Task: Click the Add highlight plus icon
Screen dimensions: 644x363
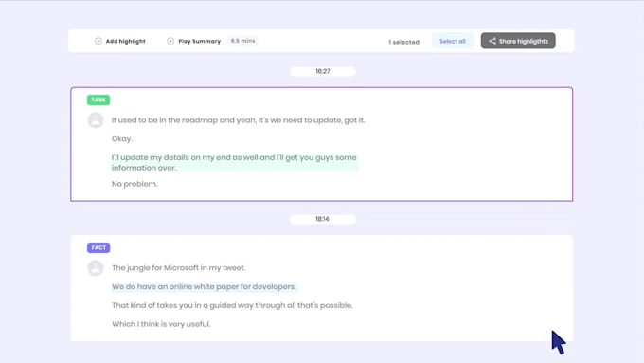Action: pos(98,41)
